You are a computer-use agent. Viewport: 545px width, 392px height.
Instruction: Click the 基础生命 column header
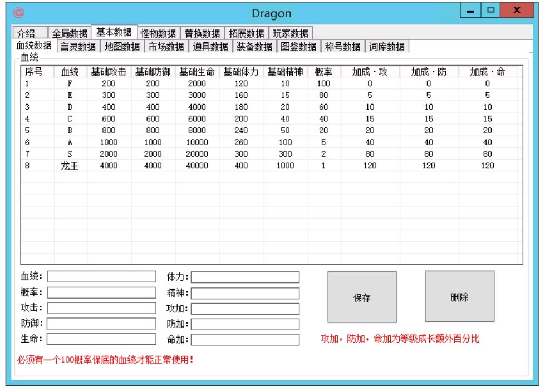(198, 72)
